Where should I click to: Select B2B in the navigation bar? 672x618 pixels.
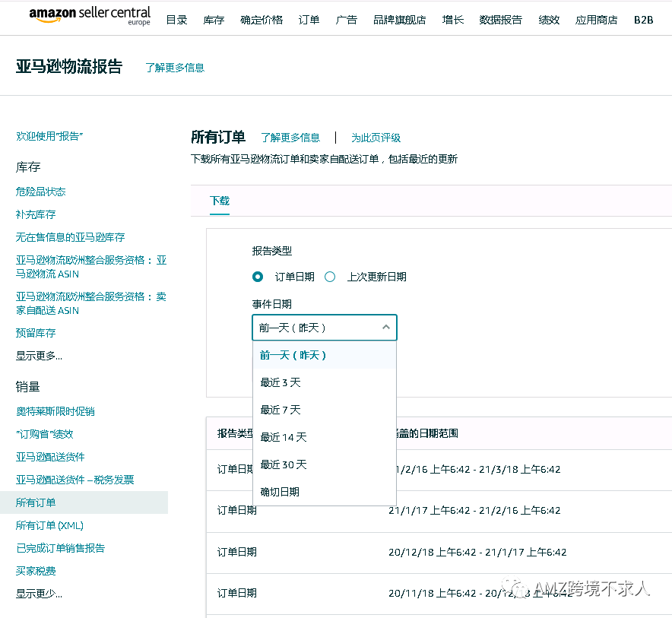[645, 20]
